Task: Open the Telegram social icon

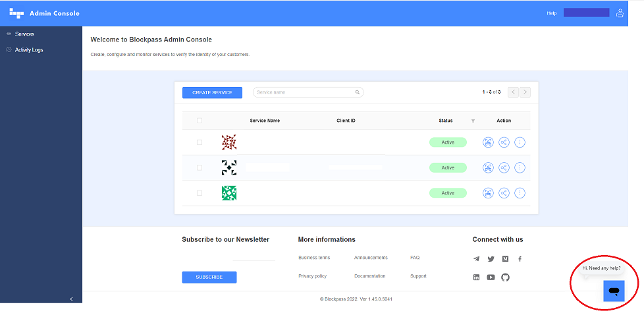Action: [x=477, y=259]
